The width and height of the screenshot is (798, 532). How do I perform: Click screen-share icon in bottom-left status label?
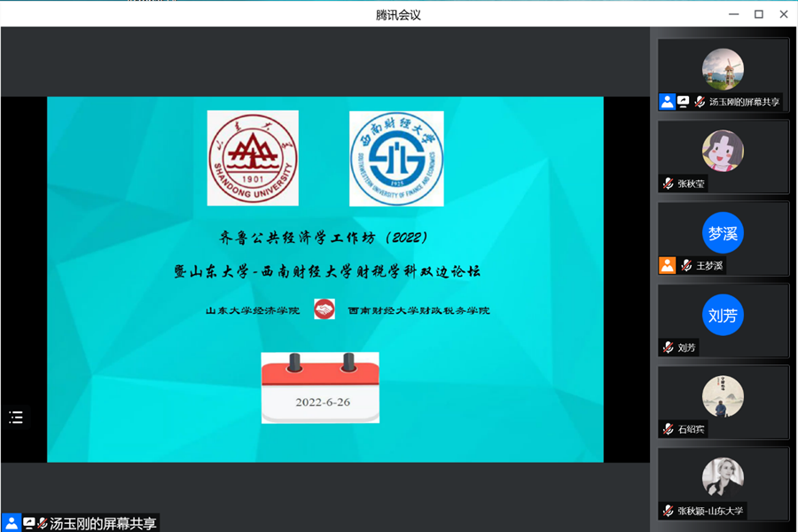click(28, 523)
